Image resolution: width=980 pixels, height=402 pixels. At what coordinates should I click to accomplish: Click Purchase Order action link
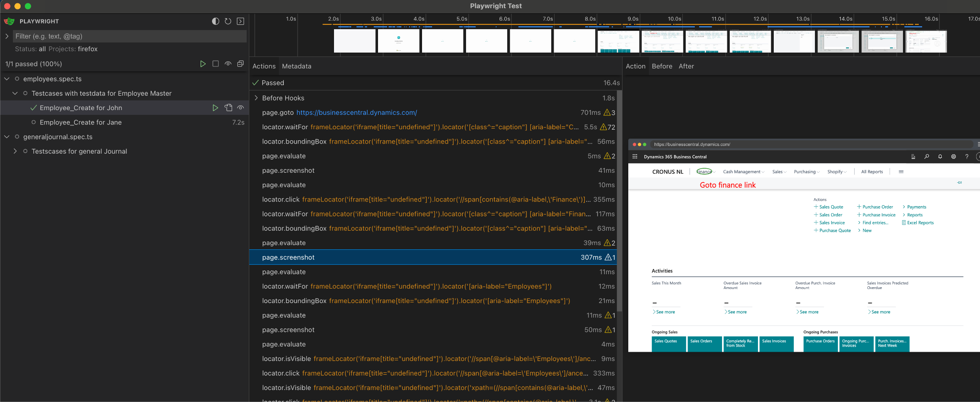tap(875, 207)
